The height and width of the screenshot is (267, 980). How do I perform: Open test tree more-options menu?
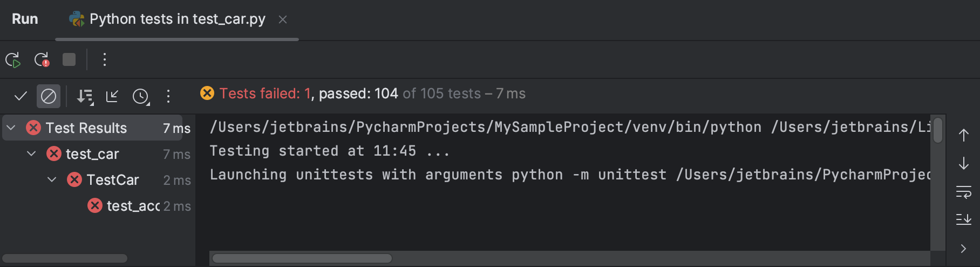click(x=168, y=96)
